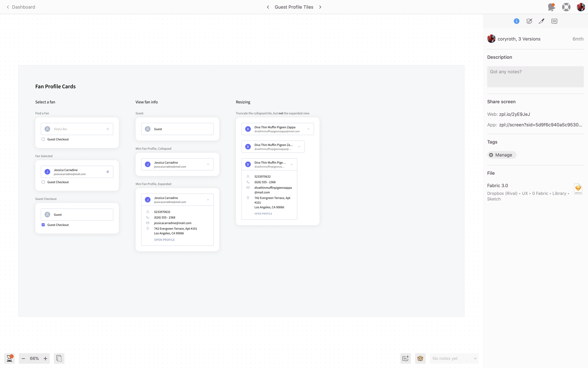This screenshot has width=588, height=368.
Task: Open the Sketch file icon
Action: (578, 189)
